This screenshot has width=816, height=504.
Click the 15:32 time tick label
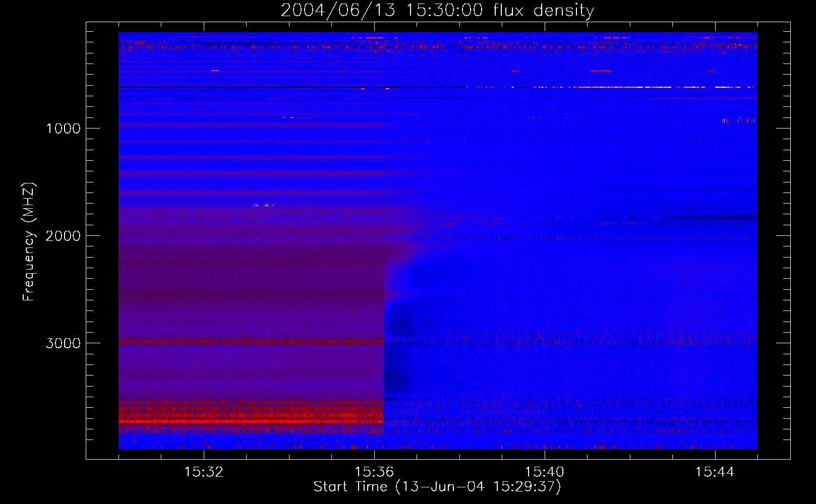coord(204,472)
